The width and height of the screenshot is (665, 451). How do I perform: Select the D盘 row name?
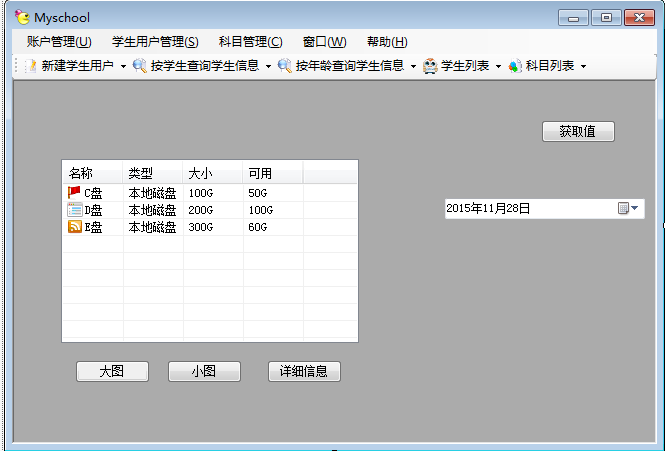(x=93, y=210)
